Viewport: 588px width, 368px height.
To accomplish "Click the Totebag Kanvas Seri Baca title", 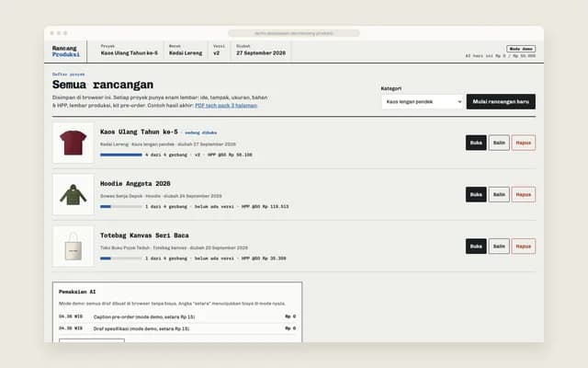I will point(144,236).
